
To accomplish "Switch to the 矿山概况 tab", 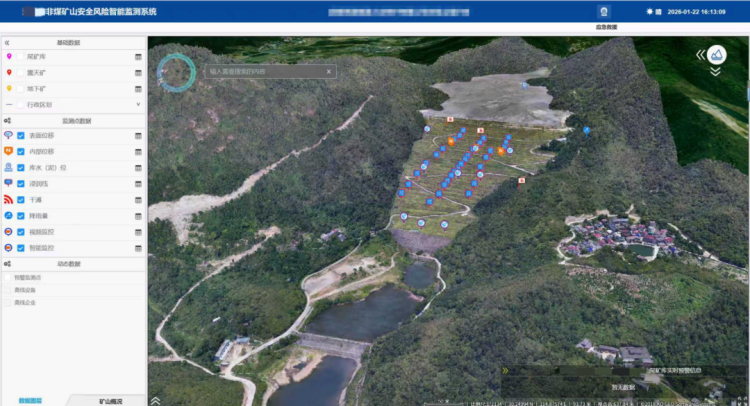I will [x=108, y=400].
